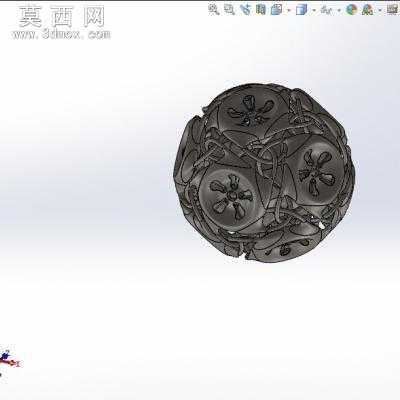The height and width of the screenshot is (400, 400).
Task: Click the Display Style cube icon
Action: click(x=301, y=10)
